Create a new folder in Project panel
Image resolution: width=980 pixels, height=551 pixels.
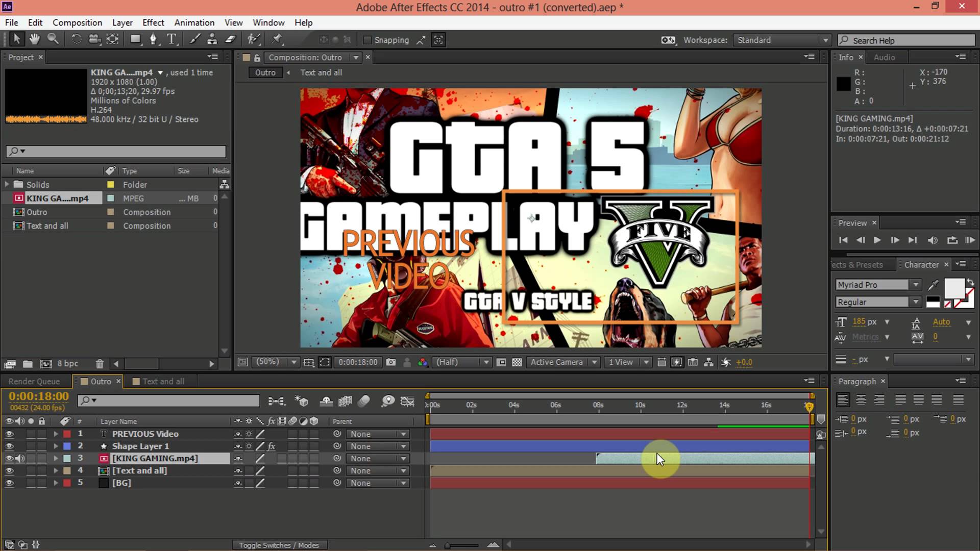[x=28, y=364]
